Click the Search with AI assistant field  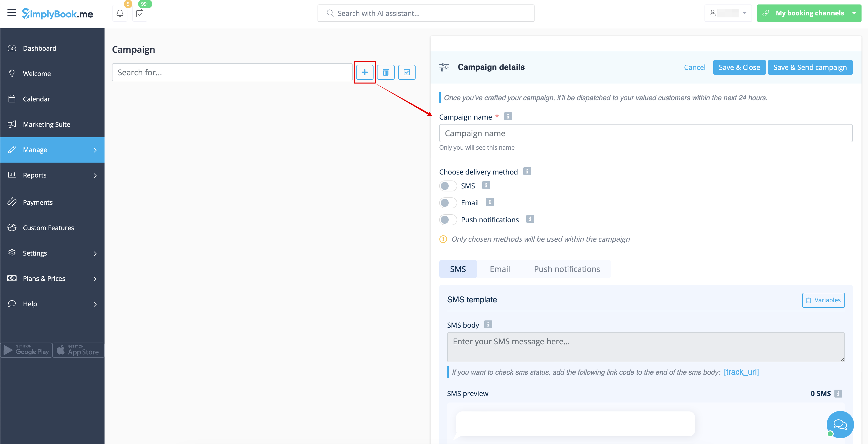click(x=426, y=13)
